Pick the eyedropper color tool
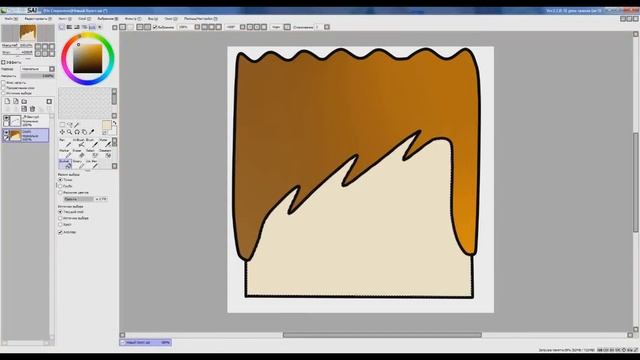Screen dimensions: 640x360 pos(91,132)
